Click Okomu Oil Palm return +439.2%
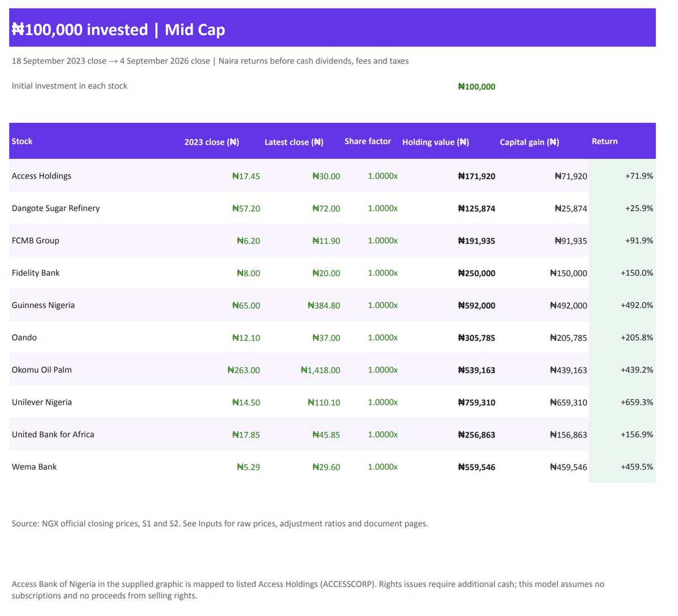Screen dimensions: 678x616 tap(637, 370)
